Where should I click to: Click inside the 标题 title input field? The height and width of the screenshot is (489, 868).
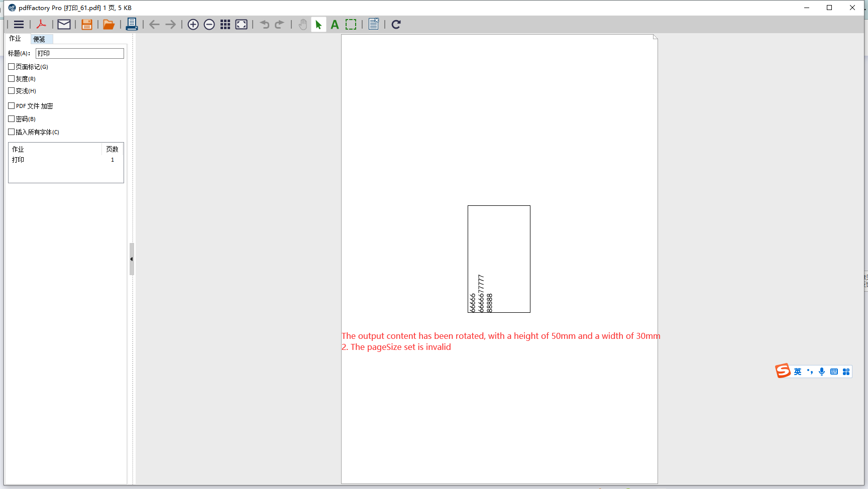pos(79,53)
